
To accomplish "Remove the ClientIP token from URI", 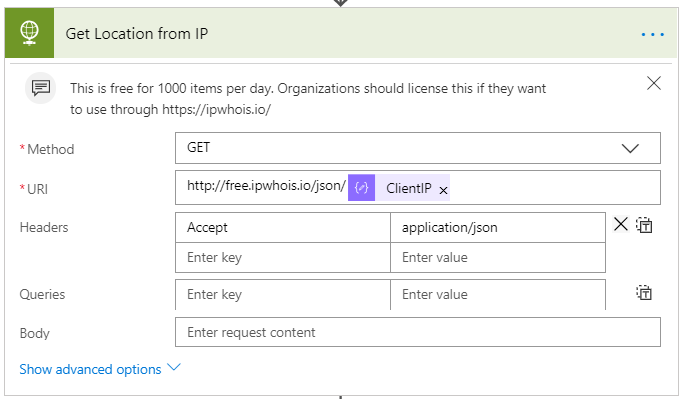I will point(443,191).
